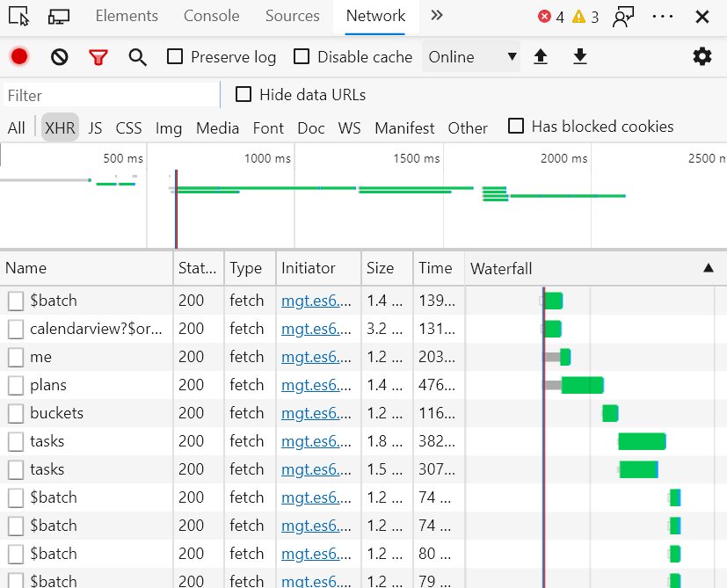The width and height of the screenshot is (727, 588).
Task: Enable the Disable cache checkbox
Action: click(302, 56)
